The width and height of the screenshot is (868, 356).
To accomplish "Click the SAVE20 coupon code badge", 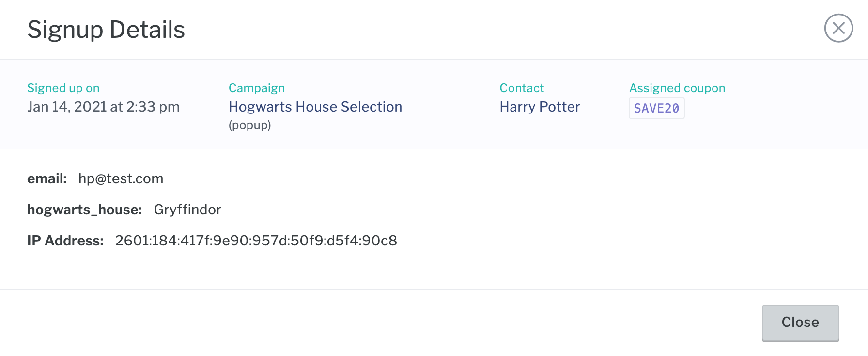I will (x=656, y=108).
